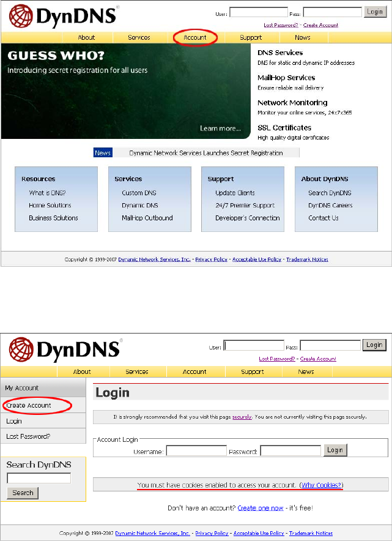This screenshot has height=541, width=392.
Task: Select My Account in the left sidebar
Action: click(43, 388)
